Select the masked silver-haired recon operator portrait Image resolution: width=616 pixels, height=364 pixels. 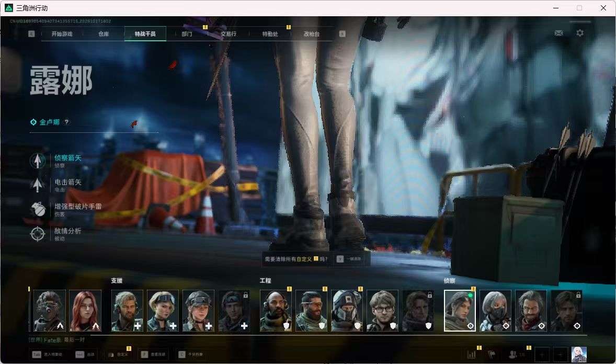495,311
